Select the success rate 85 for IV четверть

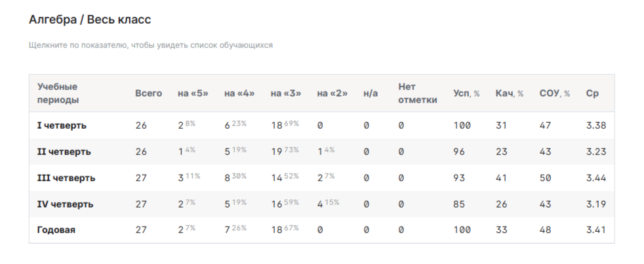[459, 204]
